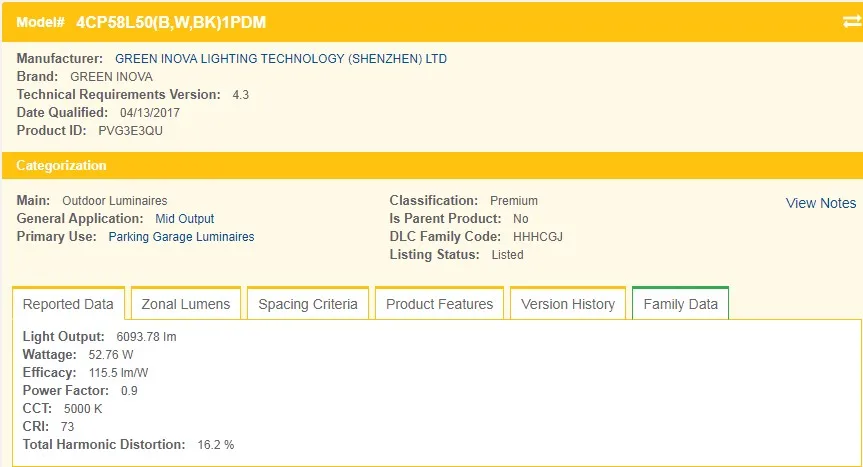Select the Product ID value PVG3E3QU

tap(130, 131)
